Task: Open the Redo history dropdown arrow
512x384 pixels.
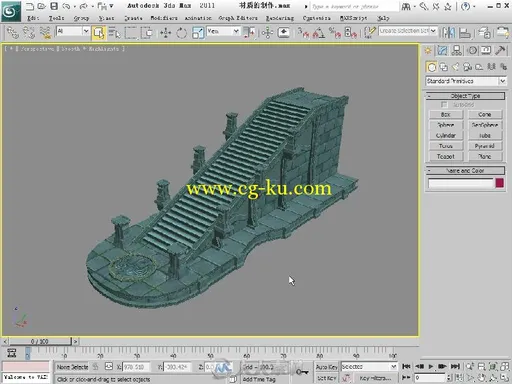Action: pos(92,6)
